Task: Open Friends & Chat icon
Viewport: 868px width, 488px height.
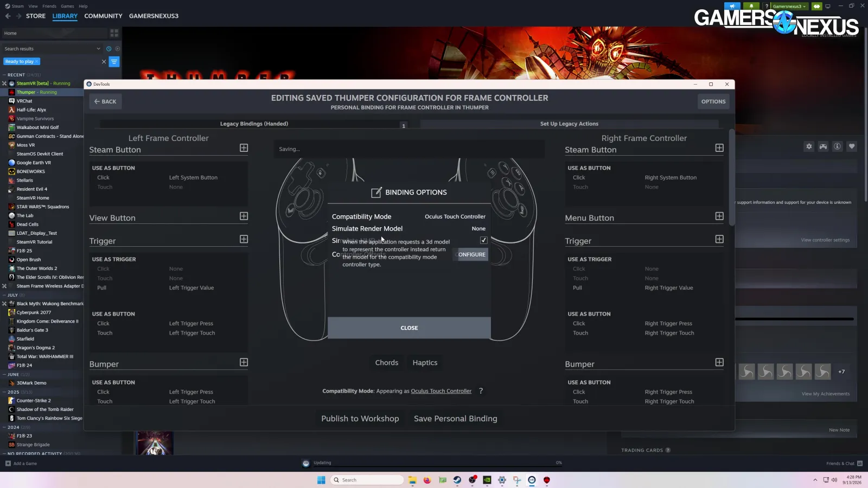Action: 859,464
